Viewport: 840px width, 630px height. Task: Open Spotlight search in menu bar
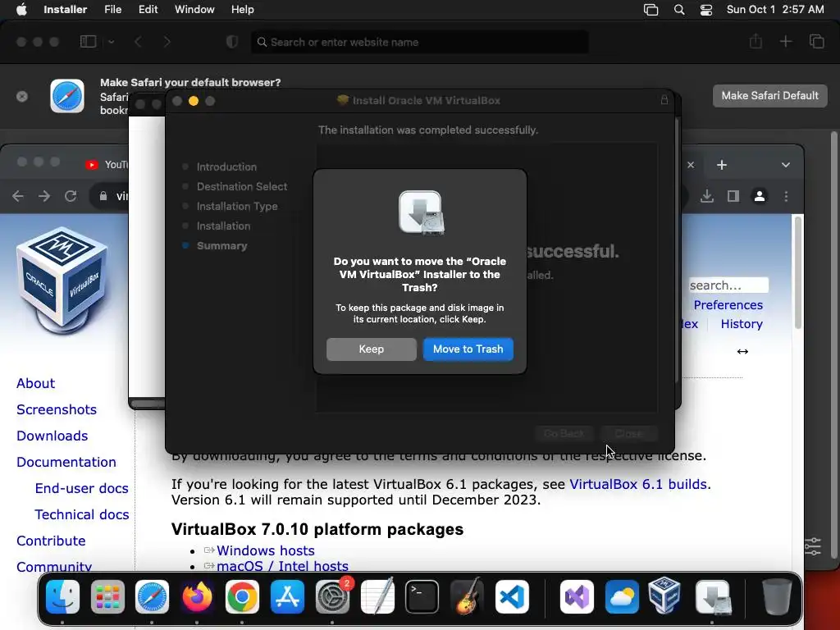coord(679,10)
